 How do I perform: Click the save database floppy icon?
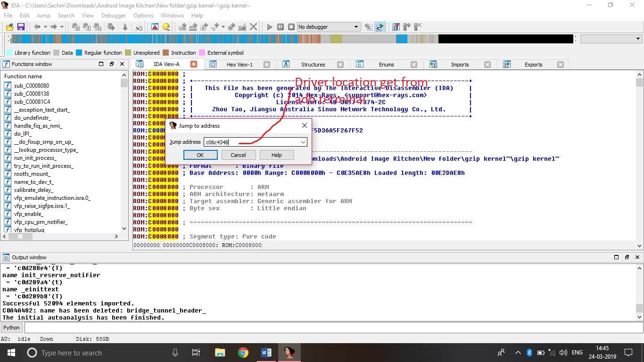[x=21, y=27]
